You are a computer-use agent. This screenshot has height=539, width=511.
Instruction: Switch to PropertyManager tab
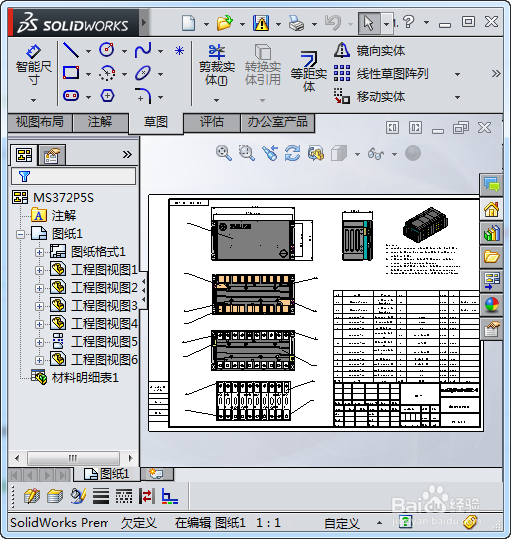(52, 155)
